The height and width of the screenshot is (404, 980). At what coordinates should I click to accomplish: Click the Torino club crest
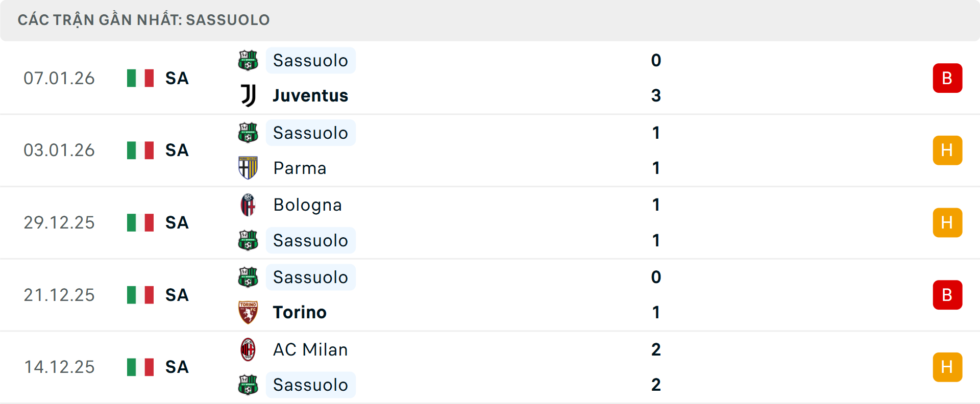[x=248, y=312]
